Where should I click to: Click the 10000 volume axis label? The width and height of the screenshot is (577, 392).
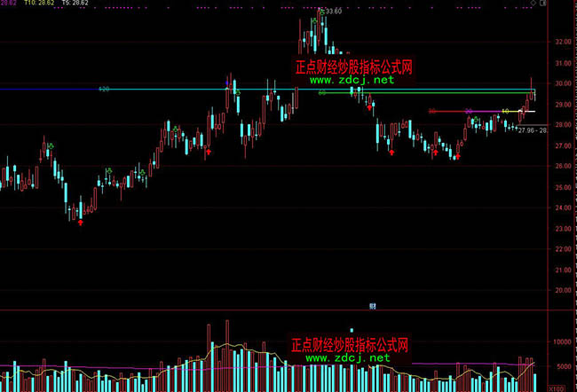tap(561, 341)
